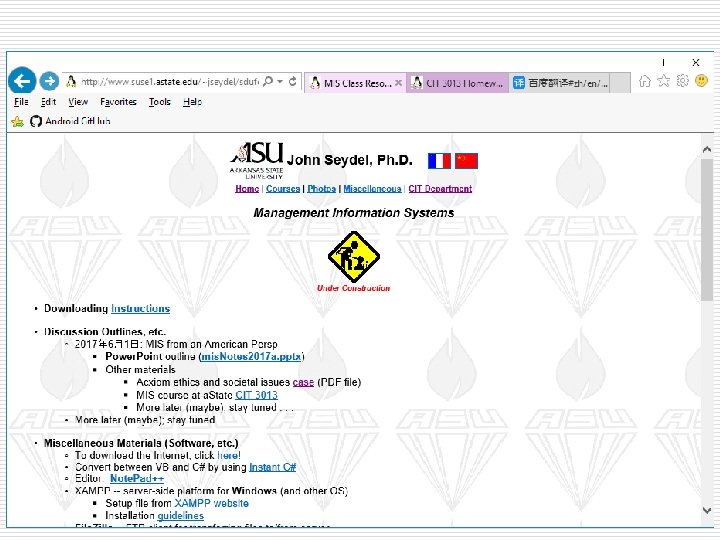Open the XAMPP website link
The width and height of the screenshot is (720, 540).
click(212, 504)
